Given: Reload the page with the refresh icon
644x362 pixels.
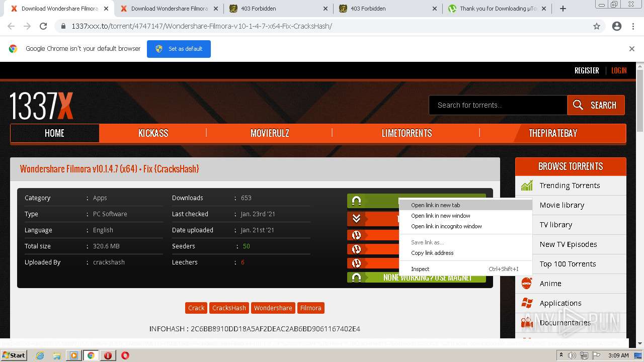Looking at the screenshot, I should tap(43, 26).
